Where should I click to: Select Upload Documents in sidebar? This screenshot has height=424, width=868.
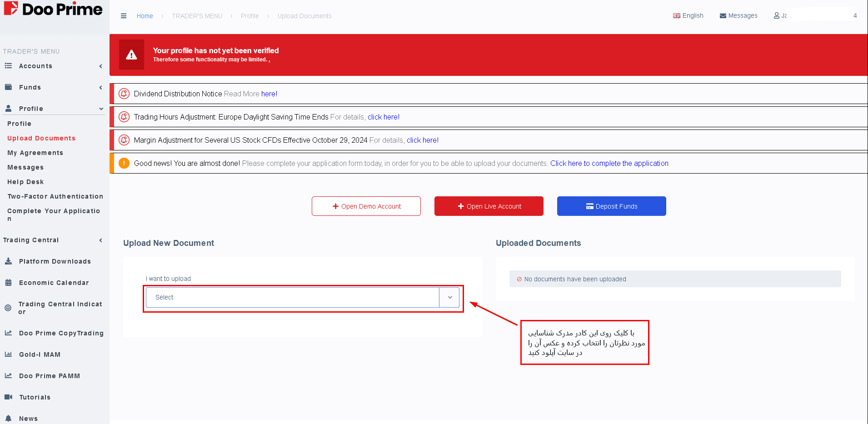(x=41, y=138)
